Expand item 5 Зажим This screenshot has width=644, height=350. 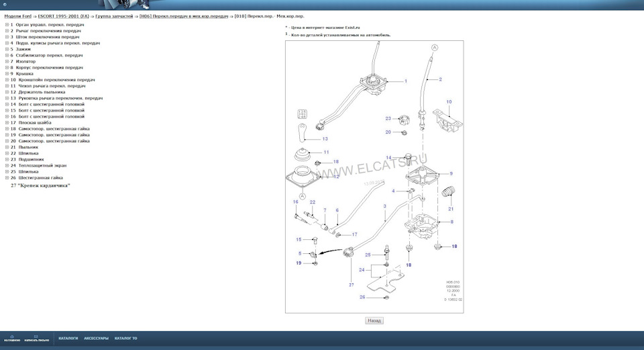coord(7,49)
